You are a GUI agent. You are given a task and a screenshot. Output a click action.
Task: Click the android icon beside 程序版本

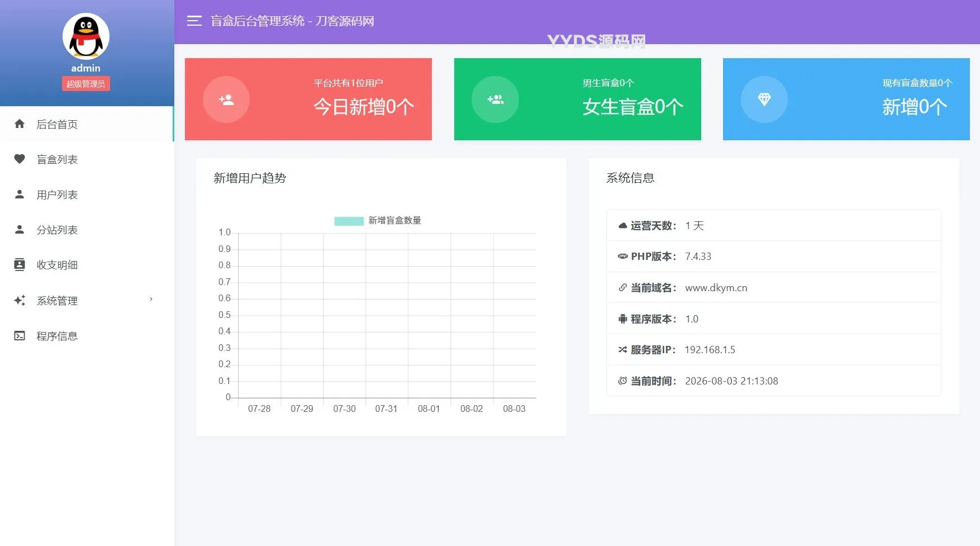(x=622, y=319)
